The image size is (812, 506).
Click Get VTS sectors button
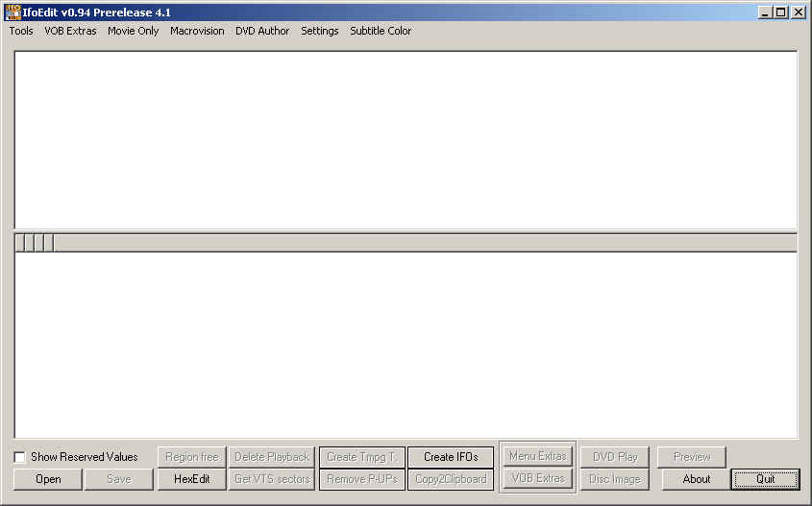[272, 479]
